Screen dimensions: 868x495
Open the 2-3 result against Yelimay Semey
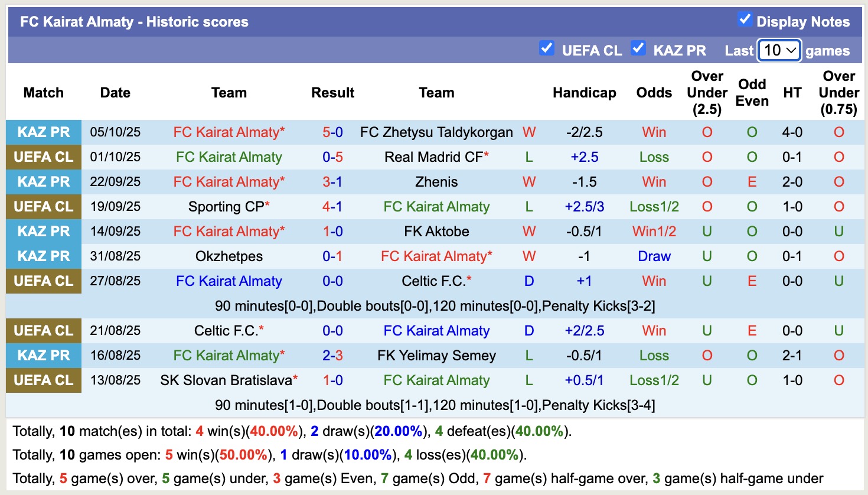pyautogui.click(x=332, y=356)
